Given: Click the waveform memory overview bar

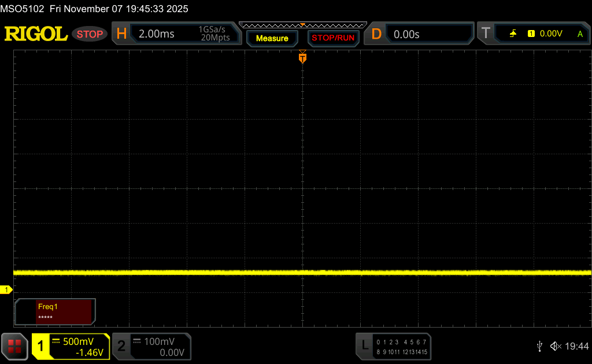Looking at the screenshot, I should point(302,25).
